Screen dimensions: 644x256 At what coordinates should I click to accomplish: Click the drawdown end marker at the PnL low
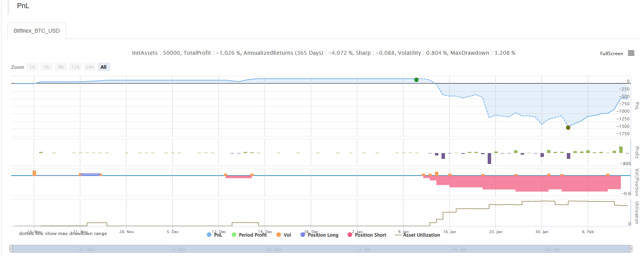point(568,127)
